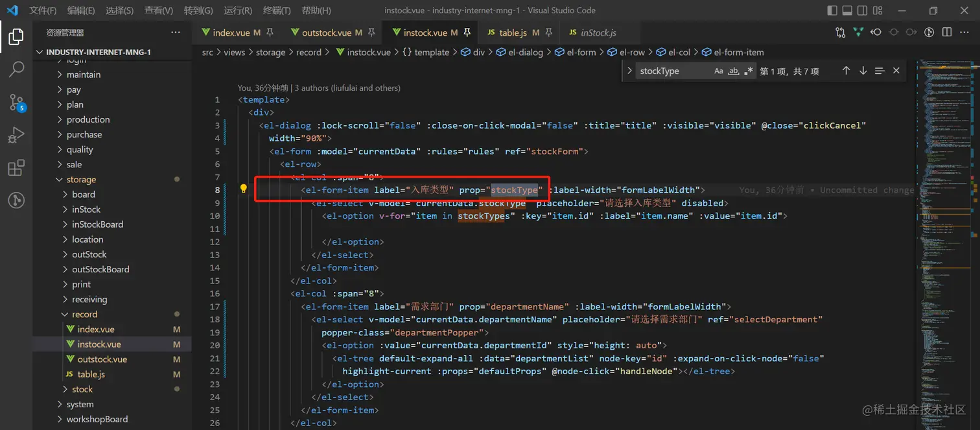This screenshot has width=980, height=430.
Task: Click the blame annotation above line 1
Action: (319, 88)
